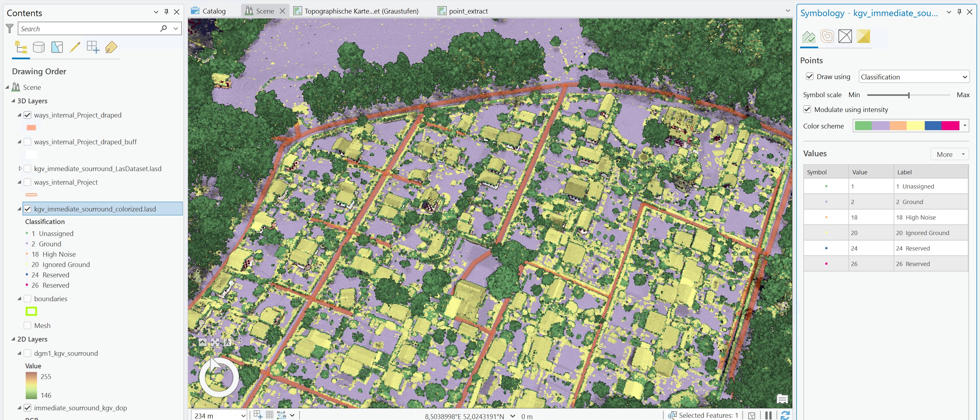Uncheck ways_internal_Project_draped layer visibility
Viewport: 980px width, 420px height.
click(27, 115)
